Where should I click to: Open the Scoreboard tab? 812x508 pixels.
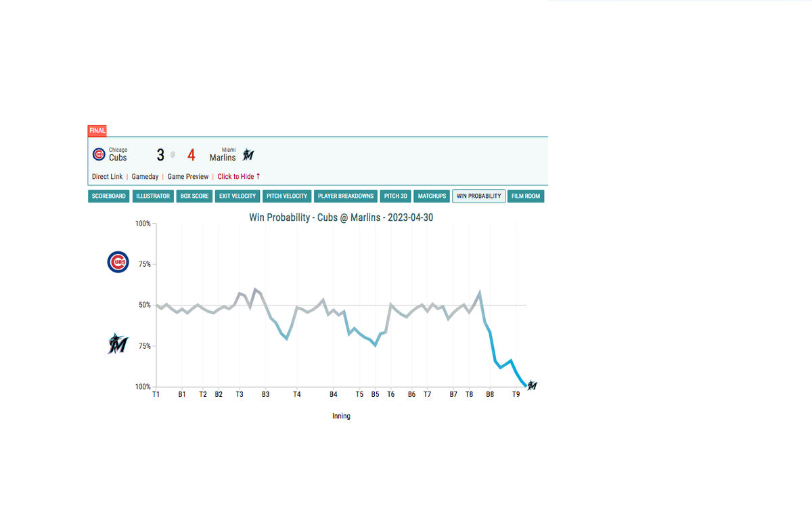tap(109, 196)
